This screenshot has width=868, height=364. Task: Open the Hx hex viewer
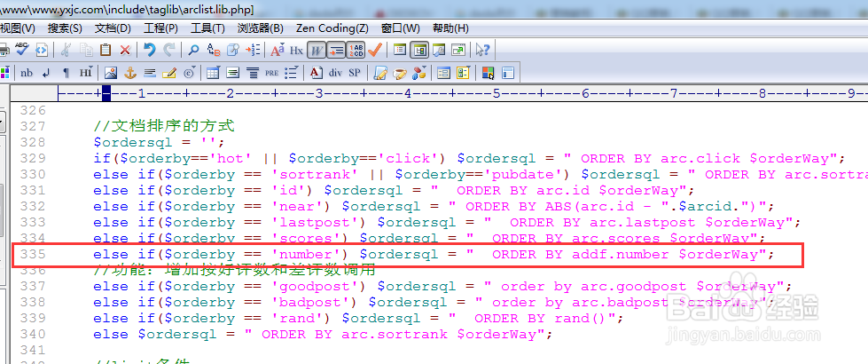click(x=297, y=50)
